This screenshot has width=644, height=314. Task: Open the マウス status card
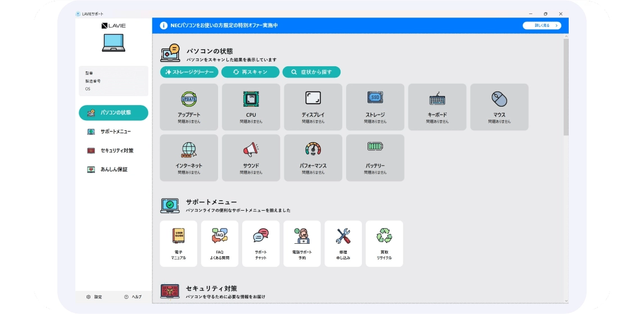click(499, 107)
